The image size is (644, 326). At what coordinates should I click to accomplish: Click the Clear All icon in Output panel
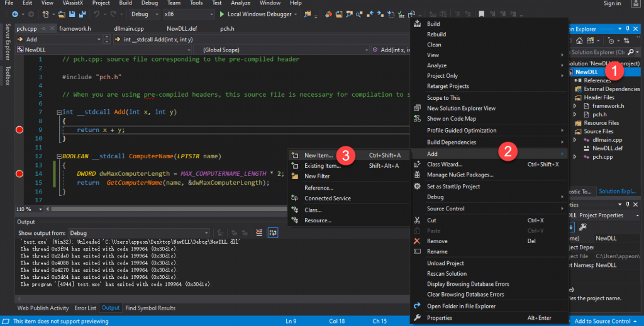(259, 233)
